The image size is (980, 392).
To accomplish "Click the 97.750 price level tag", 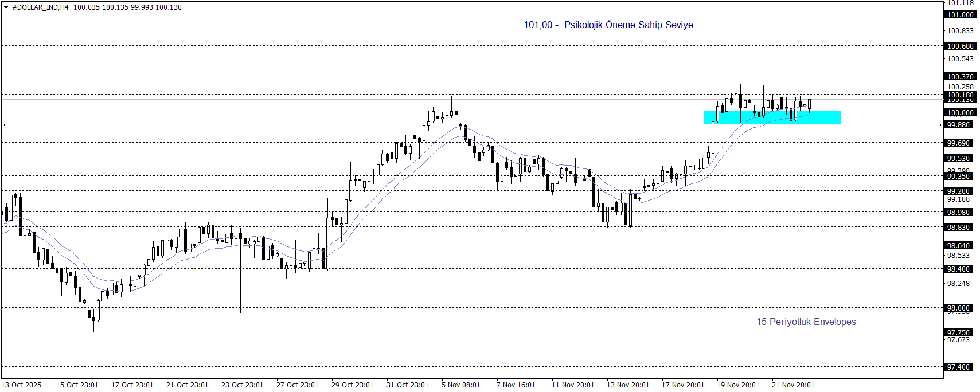I will (959, 333).
